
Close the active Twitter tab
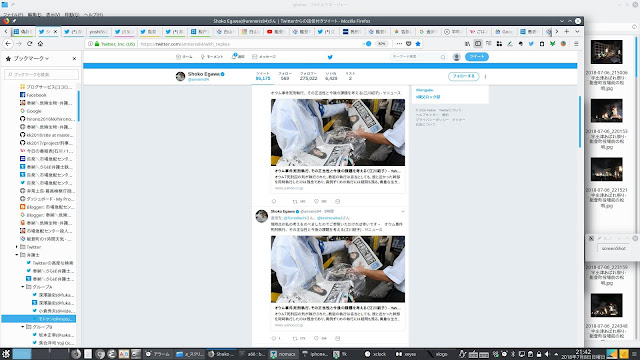56,31
